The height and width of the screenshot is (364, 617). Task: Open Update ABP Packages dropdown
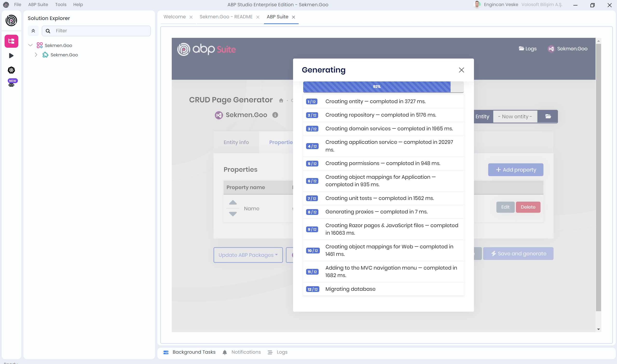[x=248, y=255]
